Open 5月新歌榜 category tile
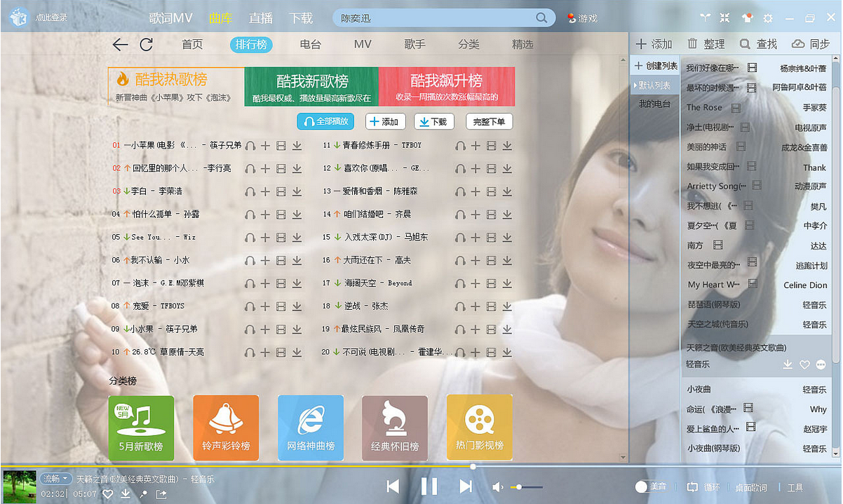Viewport: 843px width, 504px height. (141, 428)
